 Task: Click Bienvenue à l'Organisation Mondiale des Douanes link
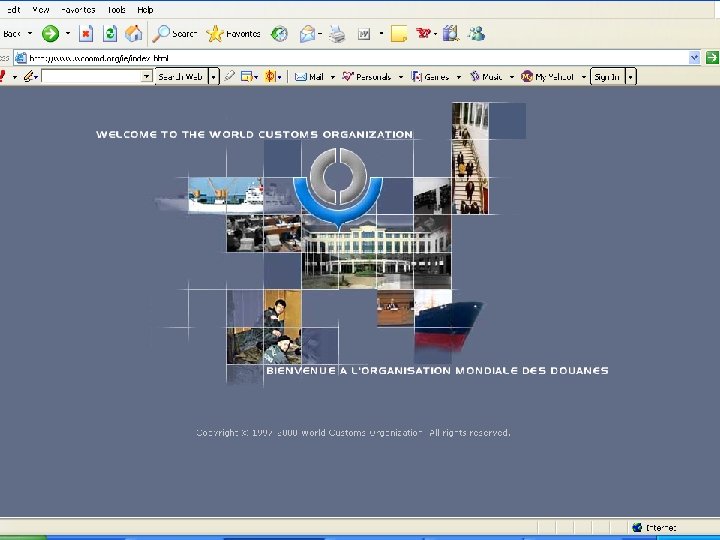pos(437,371)
